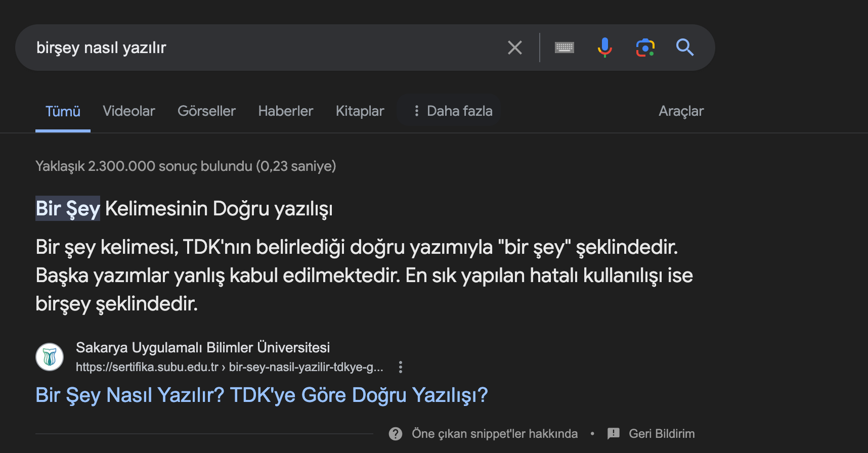The image size is (868, 453).
Task: Start voice search with the microphone icon
Action: tap(604, 48)
